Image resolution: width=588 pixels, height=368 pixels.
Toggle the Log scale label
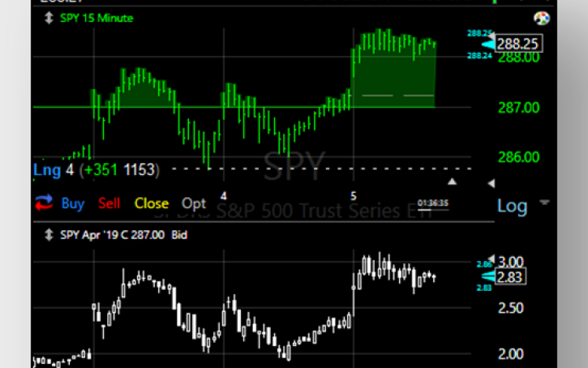tap(512, 206)
